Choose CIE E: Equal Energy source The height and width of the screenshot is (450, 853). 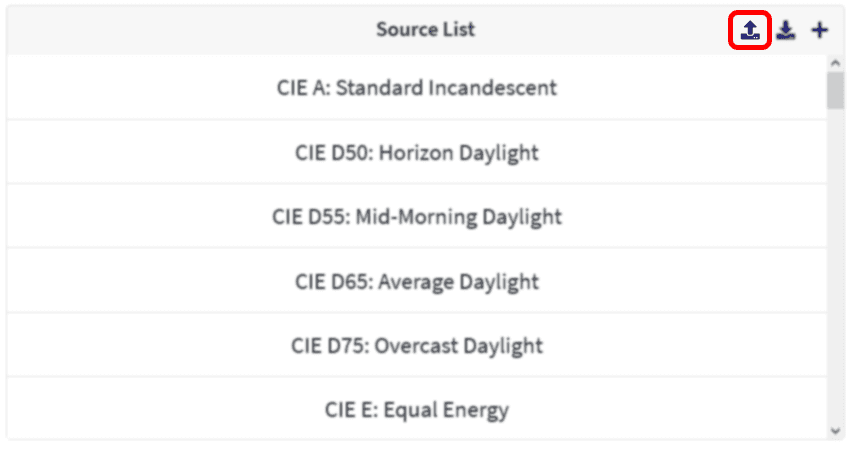[x=417, y=409]
